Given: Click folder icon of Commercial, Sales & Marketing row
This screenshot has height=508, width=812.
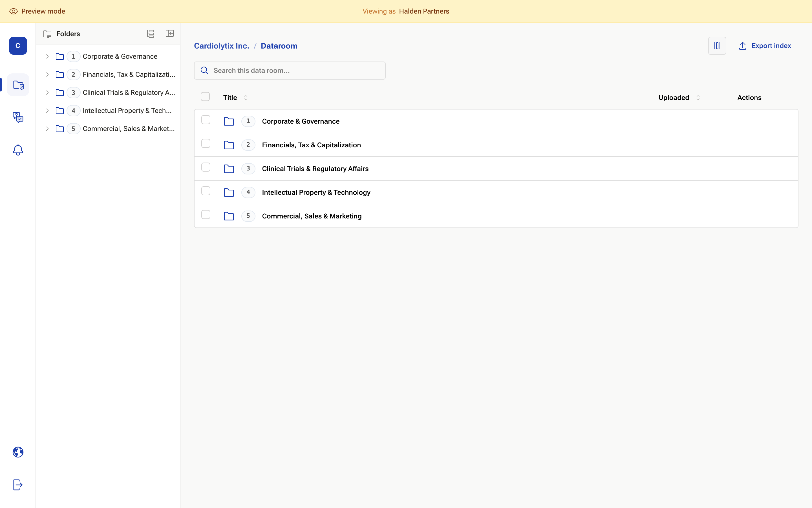Looking at the screenshot, I should pyautogui.click(x=229, y=216).
